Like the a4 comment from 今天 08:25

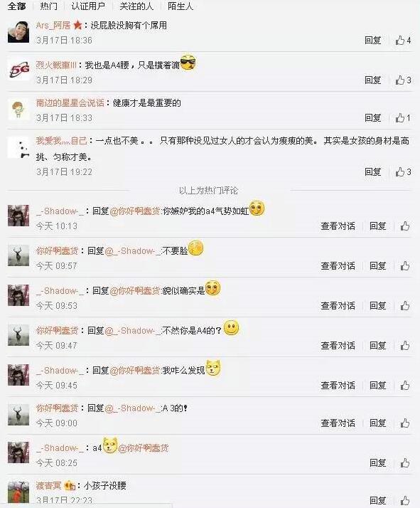point(405,463)
